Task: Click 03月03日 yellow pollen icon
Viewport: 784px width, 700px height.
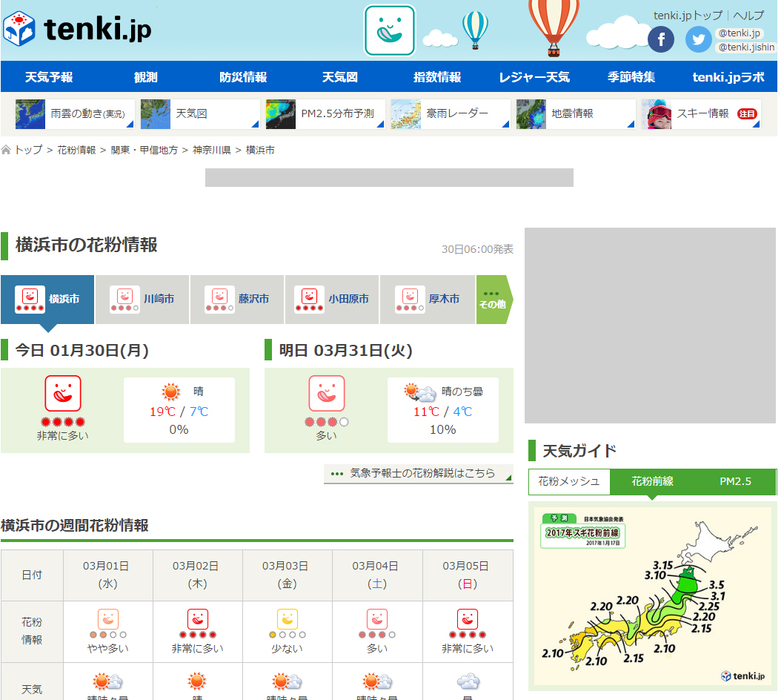Action: (288, 619)
